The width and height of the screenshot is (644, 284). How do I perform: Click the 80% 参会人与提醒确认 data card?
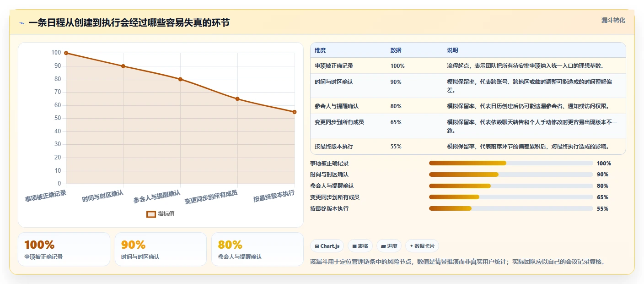coord(258,249)
